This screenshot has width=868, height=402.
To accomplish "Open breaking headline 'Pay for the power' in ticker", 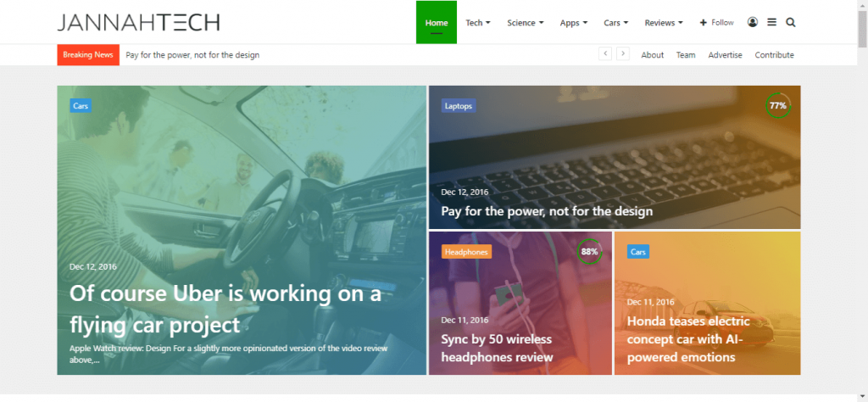I will click(192, 55).
